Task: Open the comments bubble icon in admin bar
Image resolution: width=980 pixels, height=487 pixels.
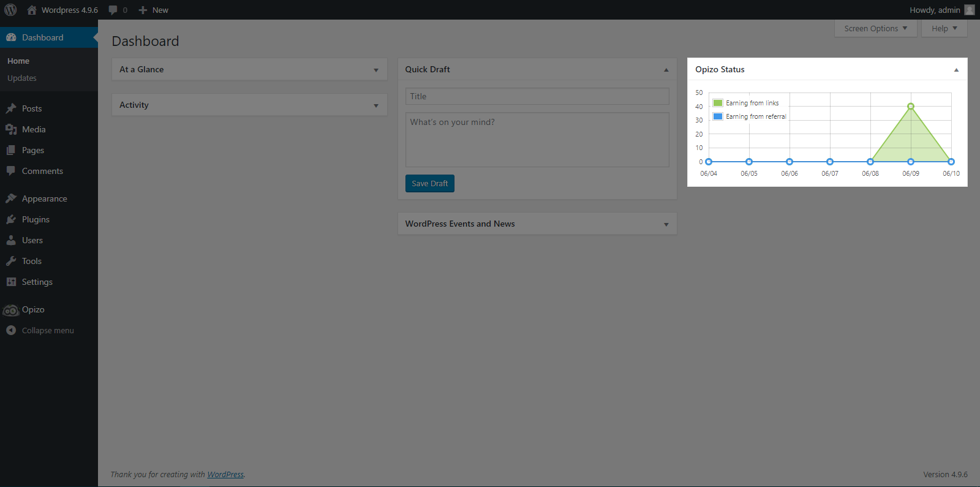Action: click(113, 10)
